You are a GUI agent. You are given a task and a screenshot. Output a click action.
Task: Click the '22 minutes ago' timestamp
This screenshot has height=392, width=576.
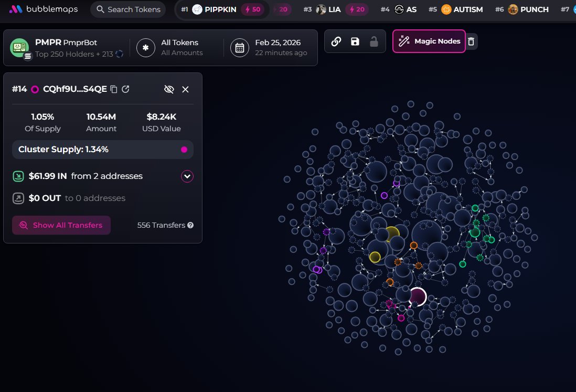(x=281, y=53)
